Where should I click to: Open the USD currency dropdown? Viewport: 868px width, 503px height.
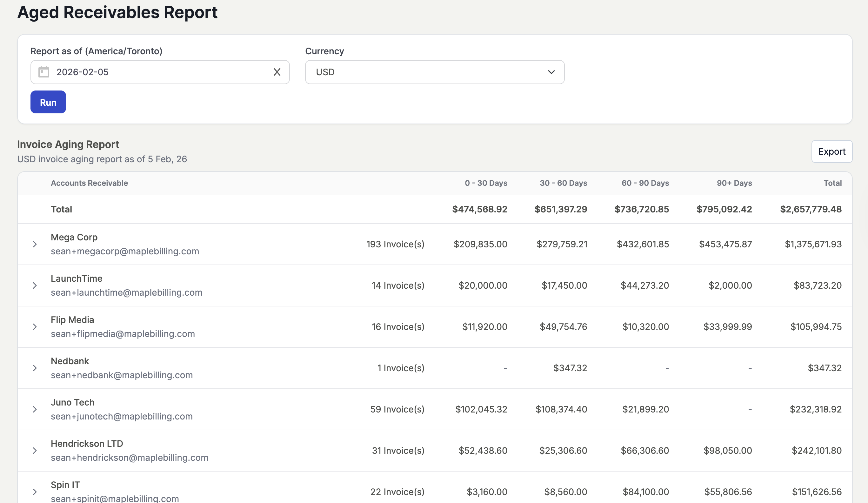click(x=434, y=72)
